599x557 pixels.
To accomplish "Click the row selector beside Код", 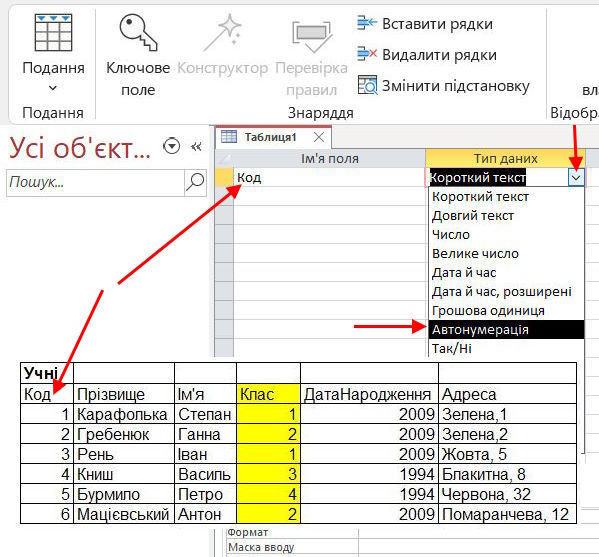I will coord(224,178).
